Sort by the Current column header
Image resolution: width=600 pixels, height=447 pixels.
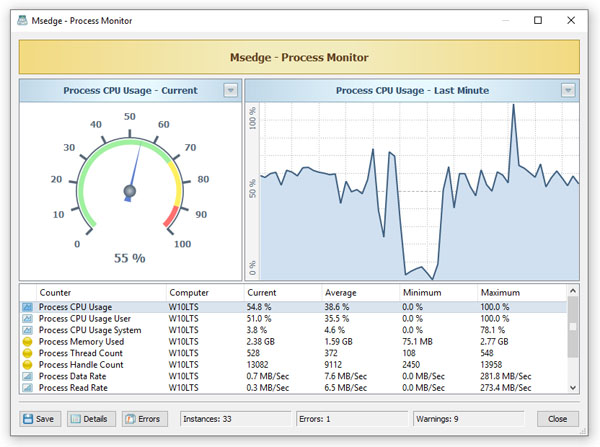[x=283, y=293]
